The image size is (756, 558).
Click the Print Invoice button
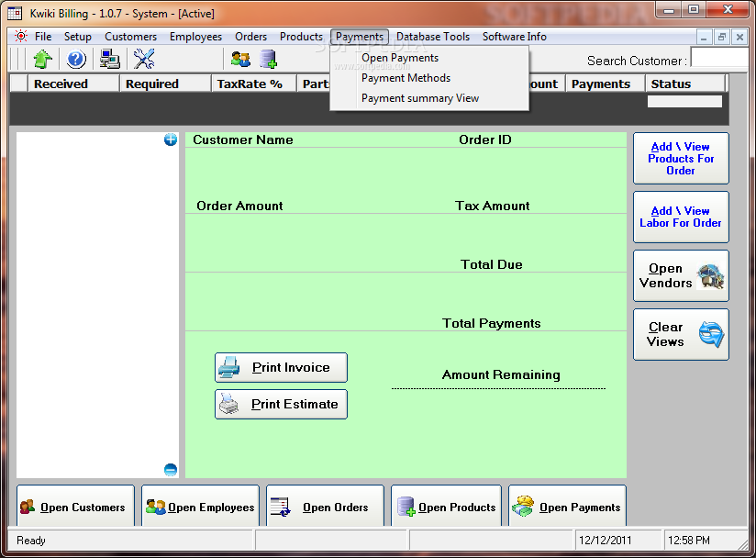(281, 367)
